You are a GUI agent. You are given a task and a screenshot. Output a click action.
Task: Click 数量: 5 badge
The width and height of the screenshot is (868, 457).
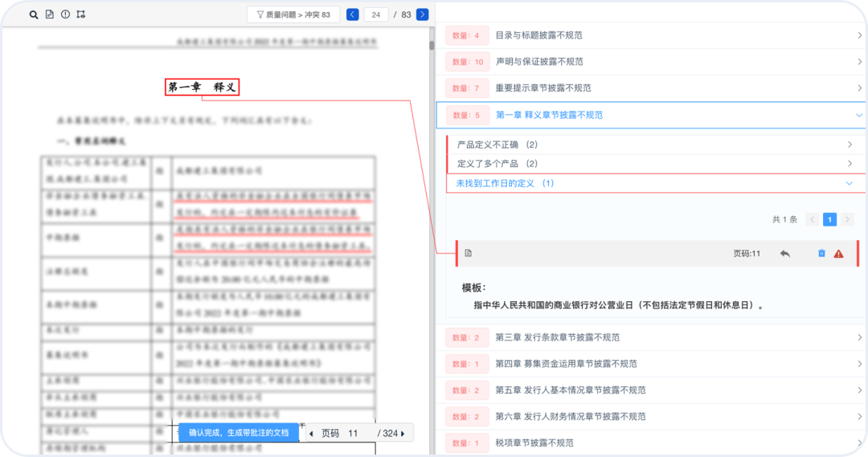pos(466,115)
